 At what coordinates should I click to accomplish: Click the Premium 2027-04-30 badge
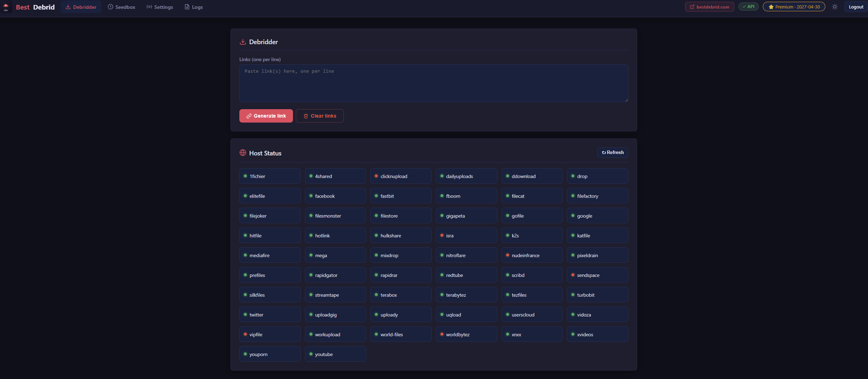coord(794,7)
